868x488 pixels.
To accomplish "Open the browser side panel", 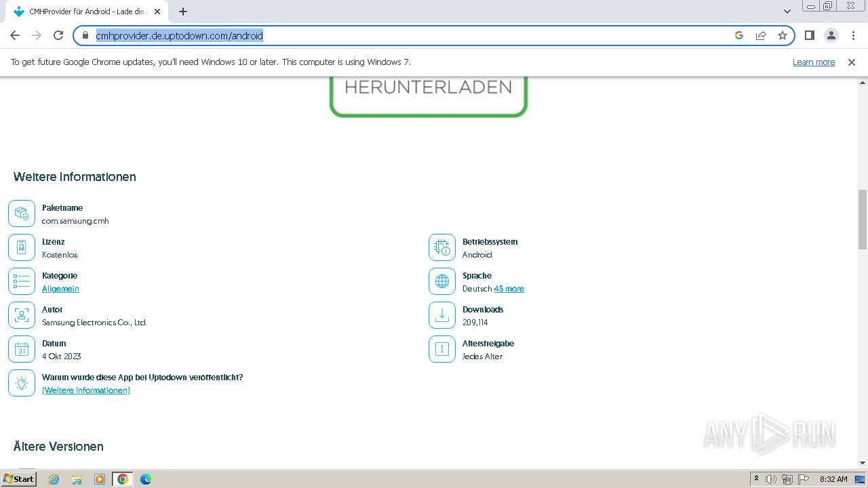I will (809, 35).
